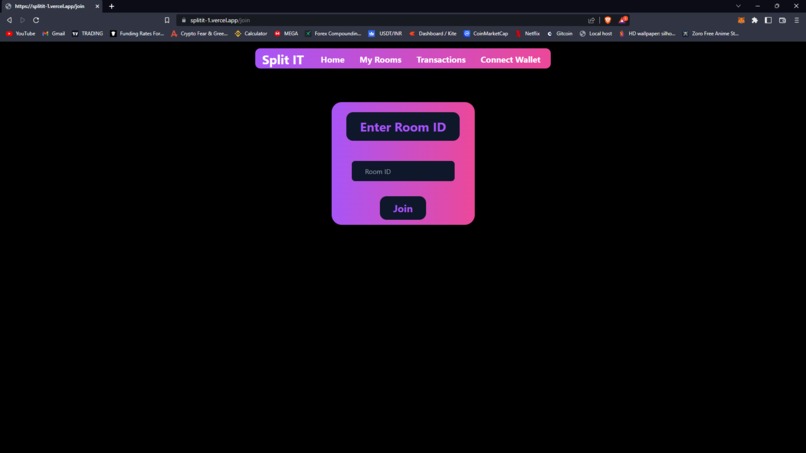Open the Zoro Free Anime bookmark
Image resolution: width=806 pixels, height=453 pixels.
click(710, 33)
